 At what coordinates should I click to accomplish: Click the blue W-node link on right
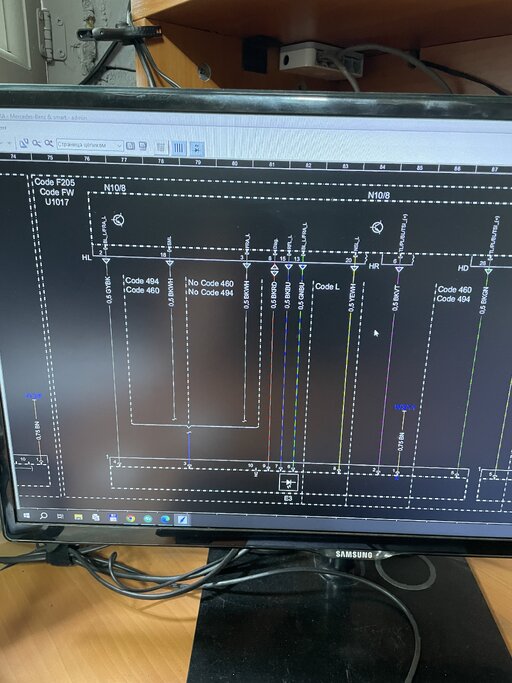[x=405, y=407]
